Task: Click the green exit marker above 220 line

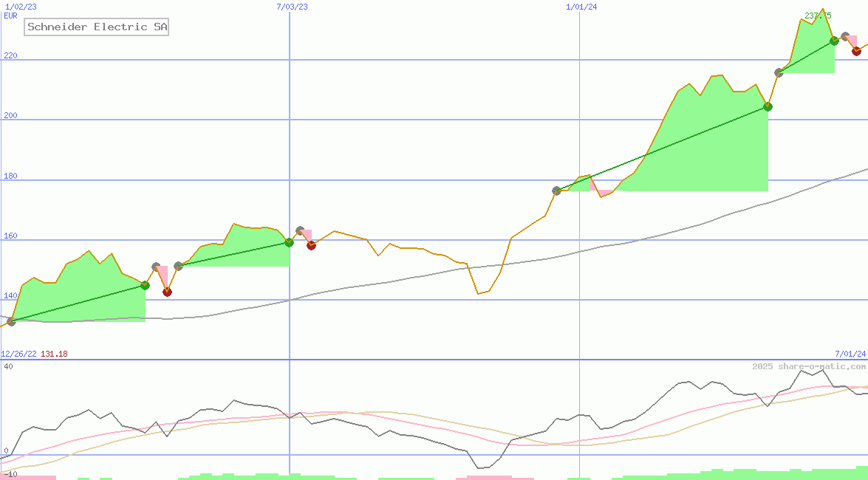Action: coord(834,41)
